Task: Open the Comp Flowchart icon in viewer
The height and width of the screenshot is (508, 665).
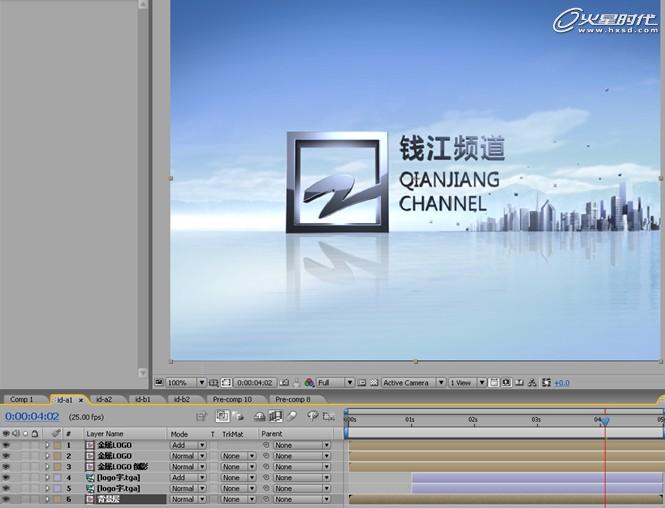Action: pos(533,382)
